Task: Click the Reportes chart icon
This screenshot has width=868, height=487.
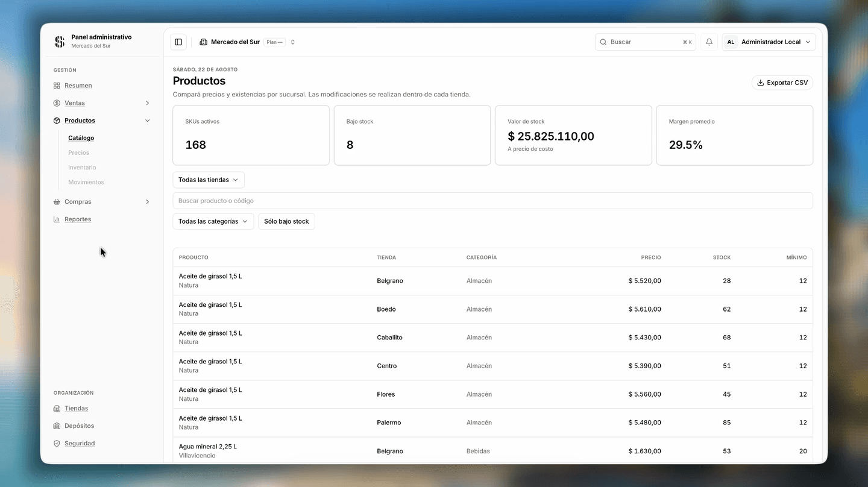Action: 57,219
